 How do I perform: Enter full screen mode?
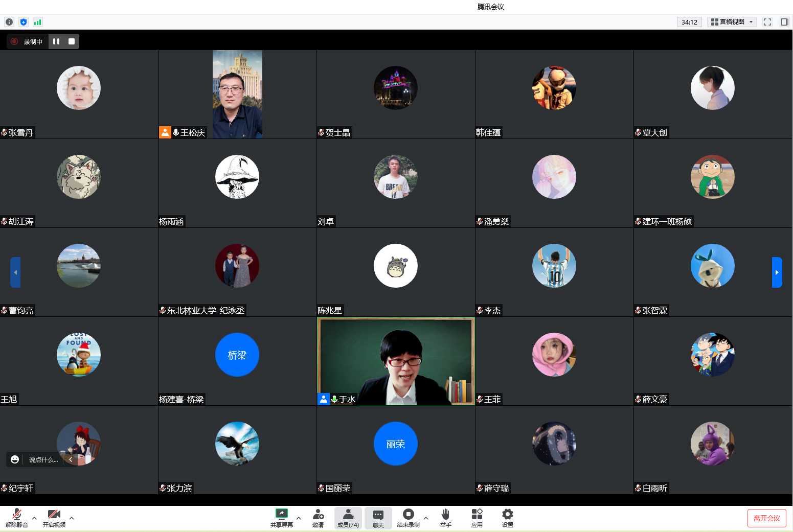tap(767, 22)
